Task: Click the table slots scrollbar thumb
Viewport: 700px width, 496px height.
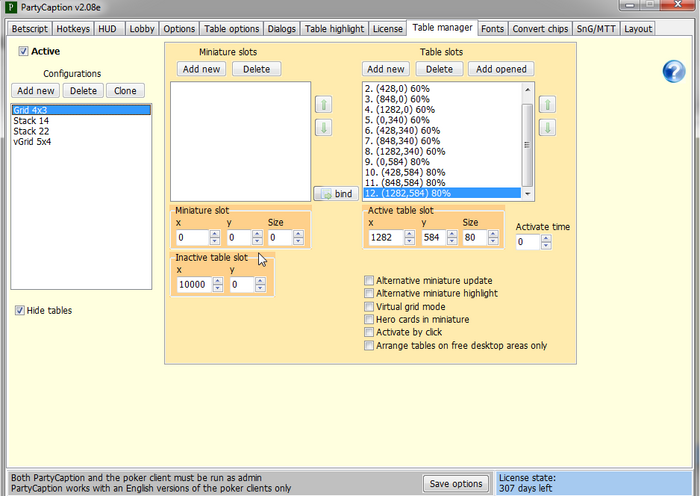Action: tap(528, 145)
